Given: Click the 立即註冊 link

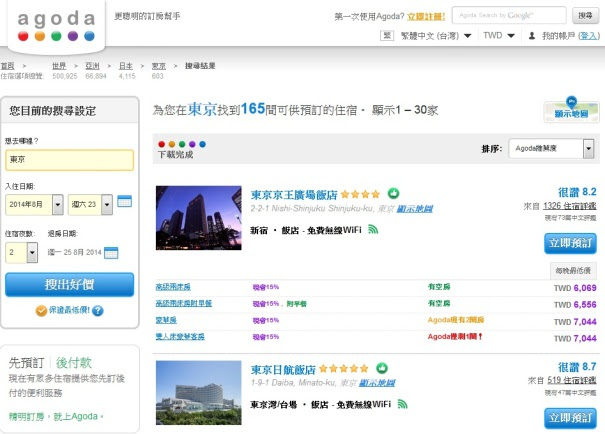Looking at the screenshot, I should (426, 17).
